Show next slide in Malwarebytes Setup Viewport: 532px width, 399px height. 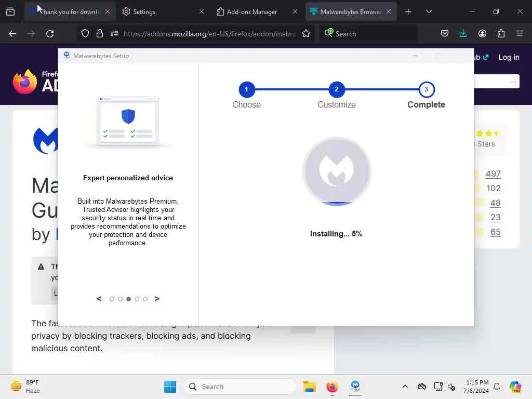click(157, 299)
